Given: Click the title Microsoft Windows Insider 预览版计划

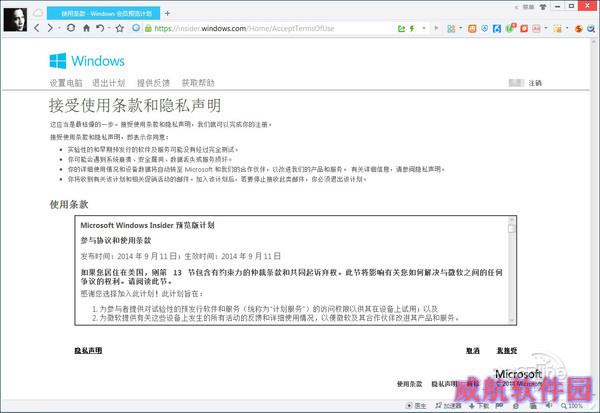Looking at the screenshot, I should tap(147, 225).
